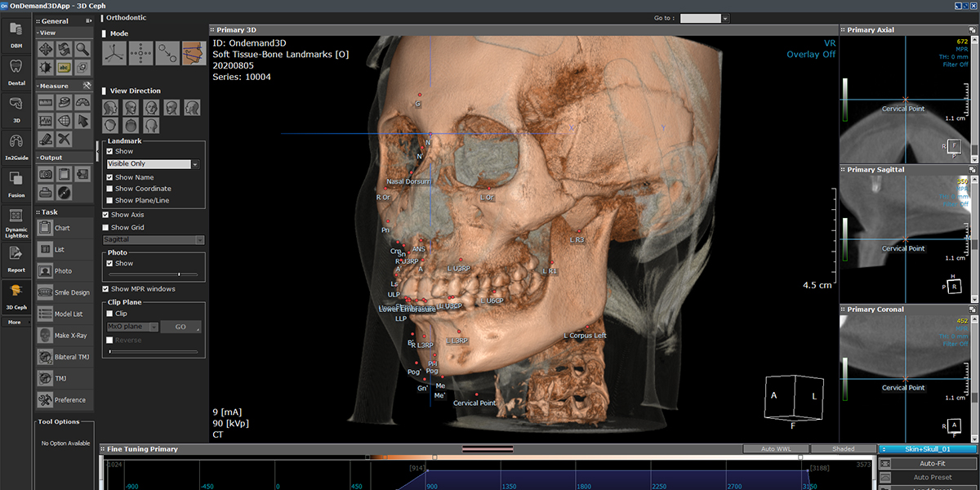
Task: Uncheck Show MPR windows
Action: 106,289
